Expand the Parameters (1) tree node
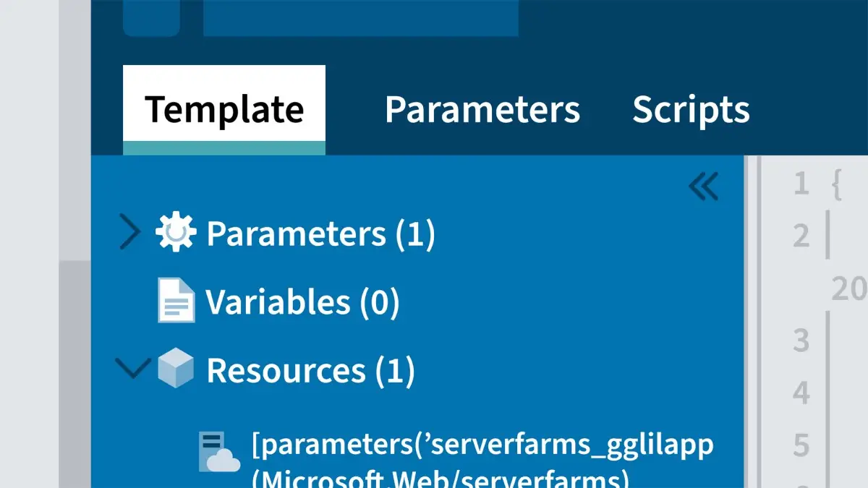Image resolution: width=868 pixels, height=488 pixels. [x=130, y=231]
